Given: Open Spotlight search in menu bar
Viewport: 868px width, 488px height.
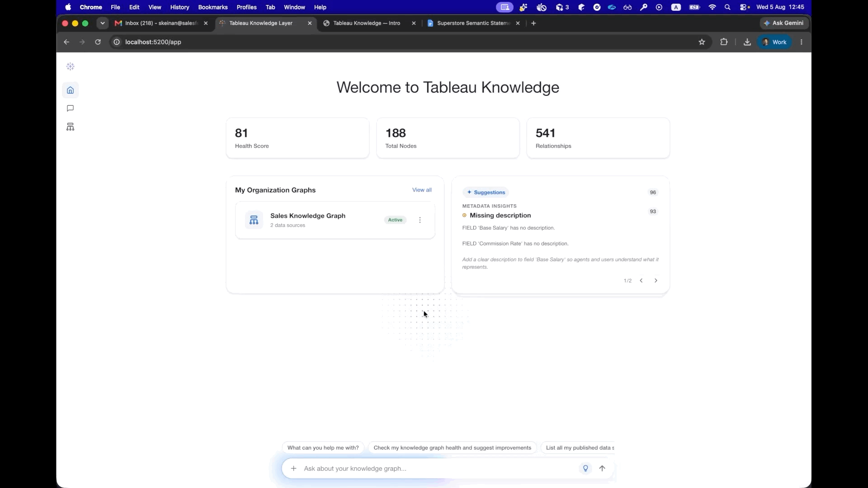Looking at the screenshot, I should [x=727, y=7].
